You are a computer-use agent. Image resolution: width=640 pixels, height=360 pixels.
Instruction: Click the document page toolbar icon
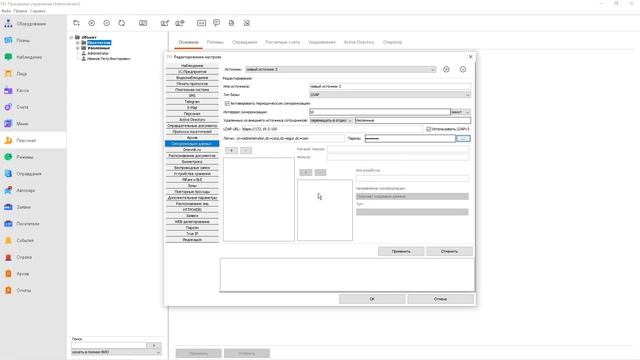coord(231,23)
